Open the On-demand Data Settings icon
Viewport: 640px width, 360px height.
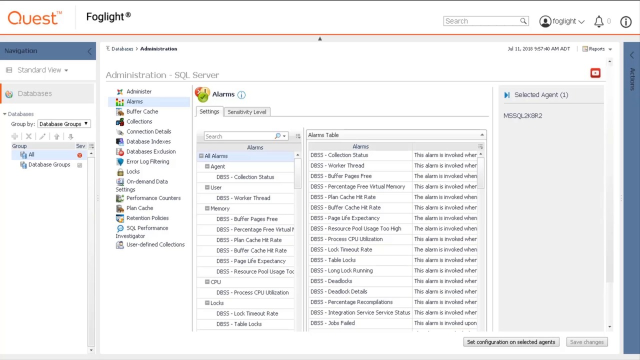pos(120,182)
